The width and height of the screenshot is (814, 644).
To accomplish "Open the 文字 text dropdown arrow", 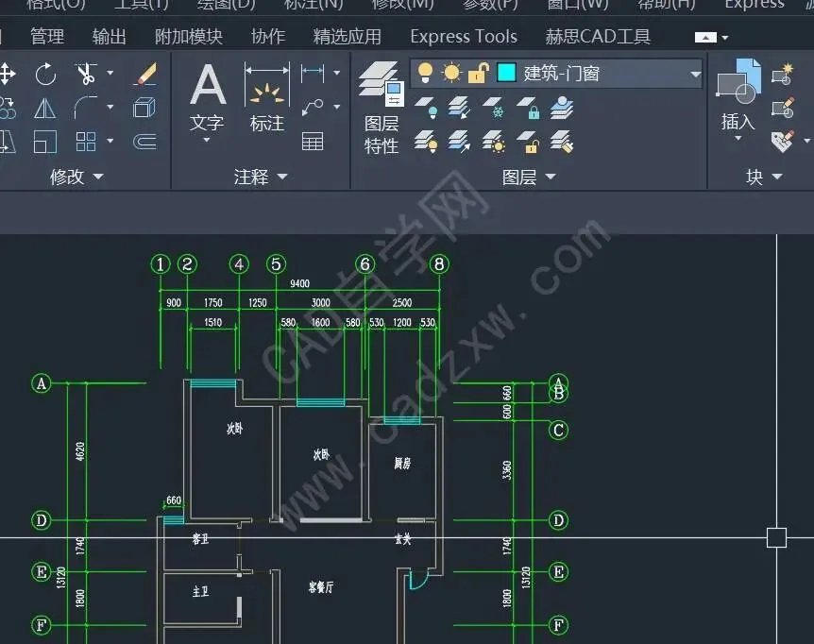I will (207, 140).
